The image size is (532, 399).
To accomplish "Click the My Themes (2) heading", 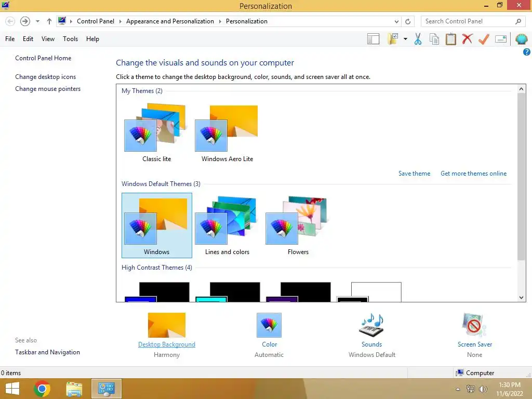I will click(142, 91).
